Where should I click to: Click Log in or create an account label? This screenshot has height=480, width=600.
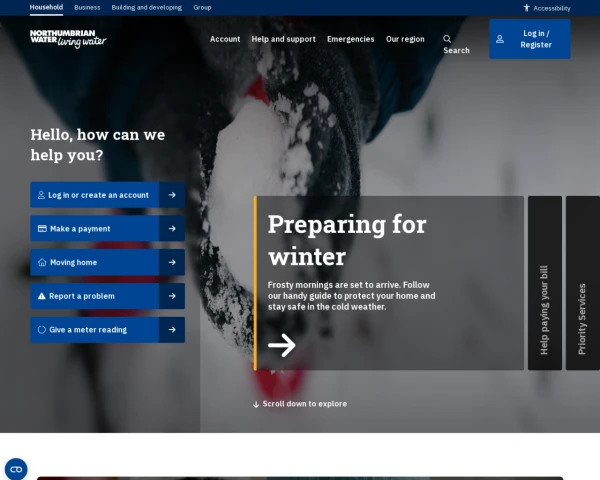coord(98,195)
